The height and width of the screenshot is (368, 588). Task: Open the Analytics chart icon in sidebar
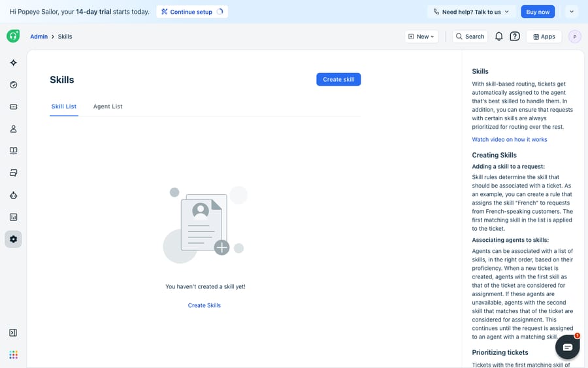(x=14, y=217)
